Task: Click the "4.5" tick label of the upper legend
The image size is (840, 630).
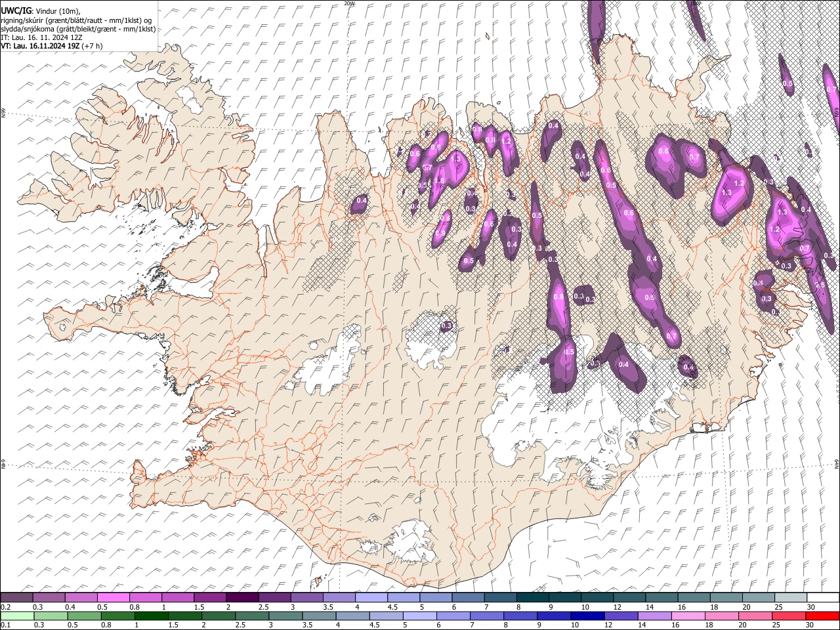Action: click(392, 606)
